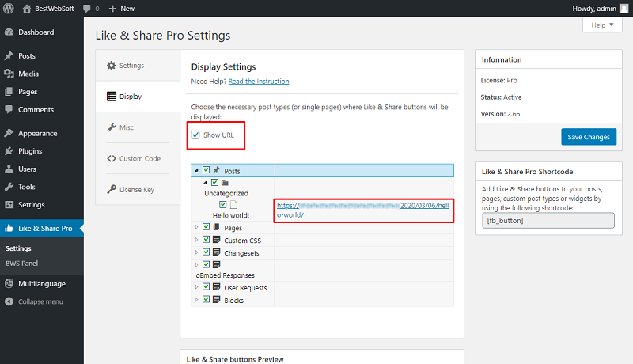Expand the Changesets tree node
Viewport: 633px width, 364px height.
(196, 252)
